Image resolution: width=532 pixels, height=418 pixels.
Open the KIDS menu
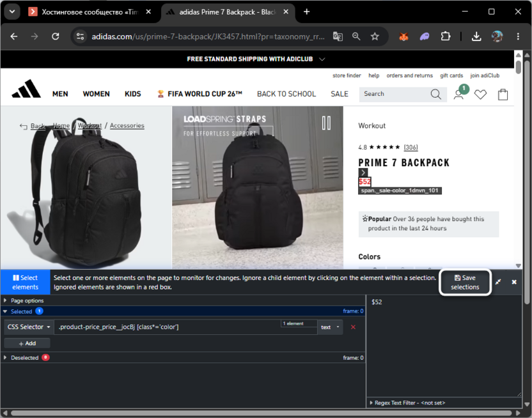132,94
